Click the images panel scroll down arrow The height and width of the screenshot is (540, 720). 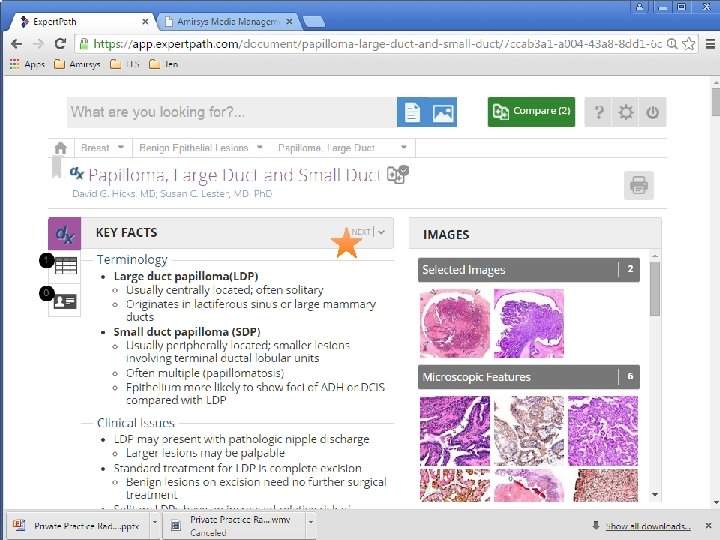click(655, 495)
